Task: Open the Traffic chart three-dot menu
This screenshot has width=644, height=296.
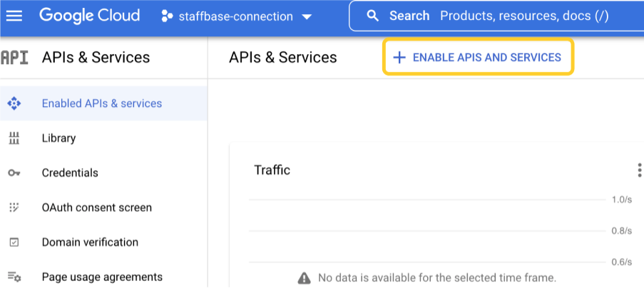Action: [x=639, y=170]
